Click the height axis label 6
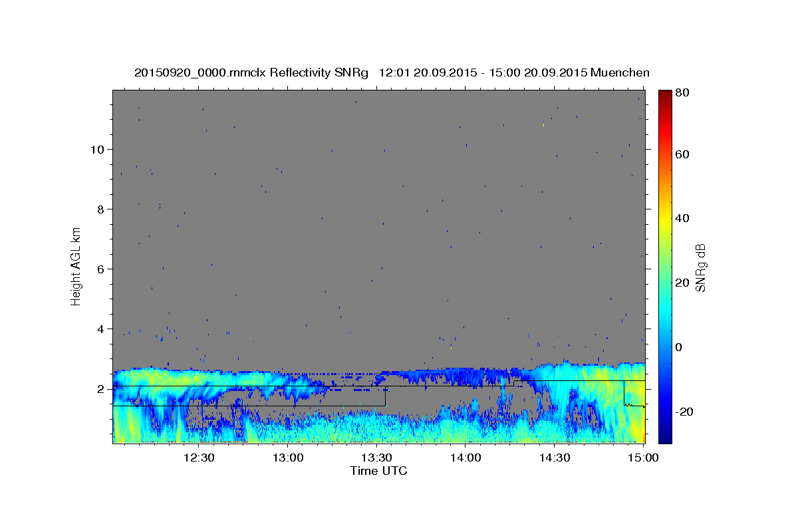Screen dimensions: 798x532 [x=101, y=269]
